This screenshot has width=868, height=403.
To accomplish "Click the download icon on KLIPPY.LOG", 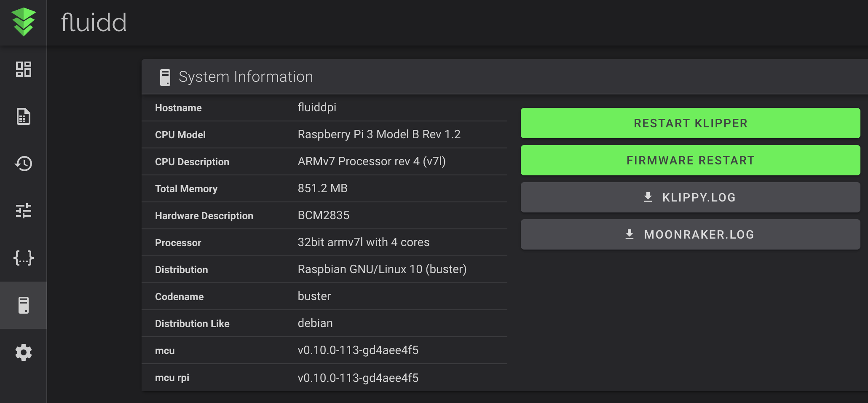I will [648, 197].
